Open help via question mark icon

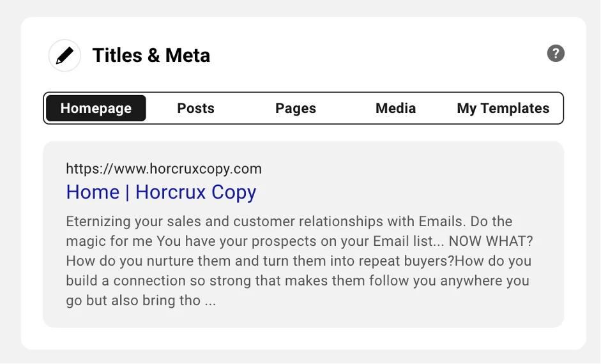click(556, 53)
